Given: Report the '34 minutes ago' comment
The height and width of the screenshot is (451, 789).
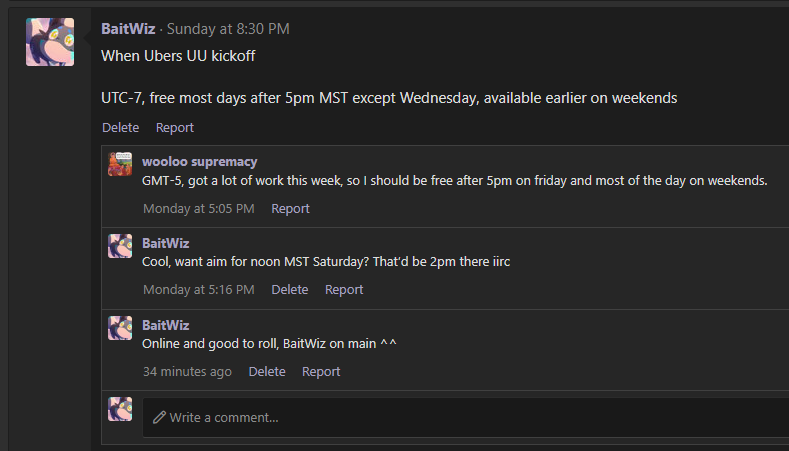Looking at the screenshot, I should (321, 371).
